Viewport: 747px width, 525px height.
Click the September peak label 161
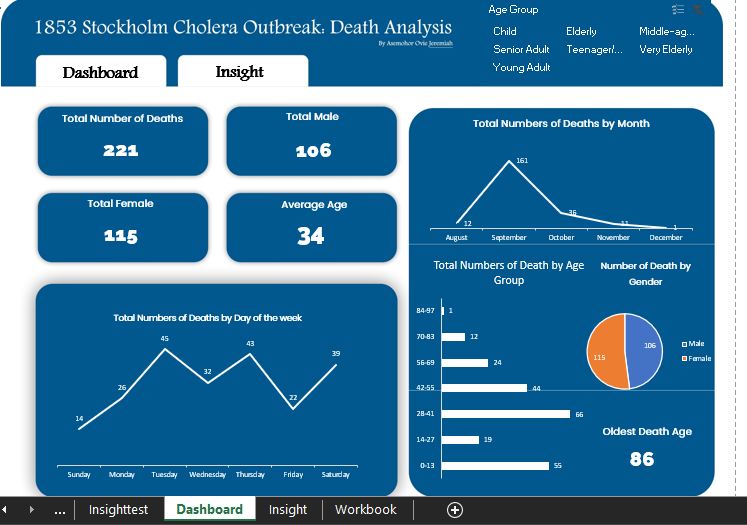[522, 161]
